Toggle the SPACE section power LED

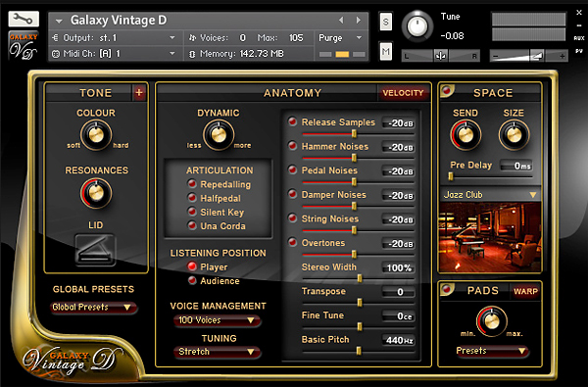tap(447, 90)
